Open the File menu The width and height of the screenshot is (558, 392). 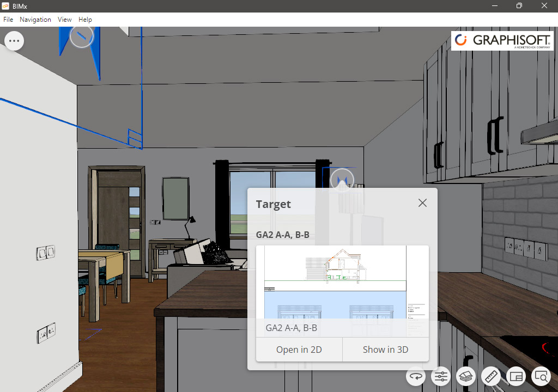click(x=8, y=20)
